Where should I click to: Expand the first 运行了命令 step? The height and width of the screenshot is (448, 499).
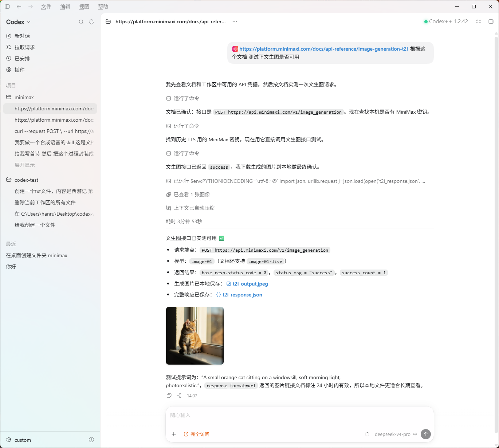pos(183,98)
